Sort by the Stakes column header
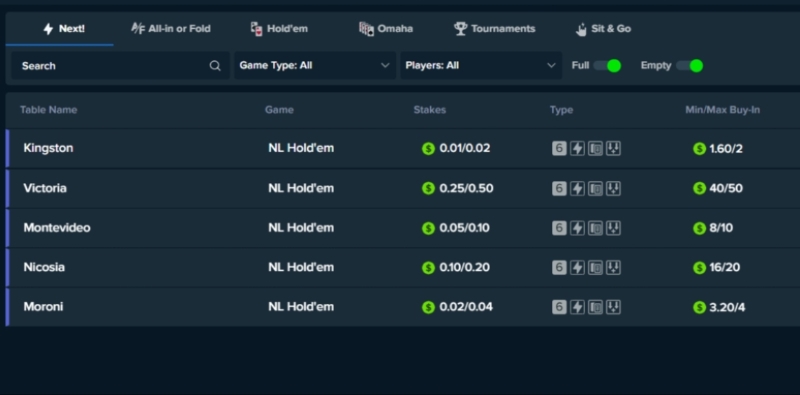The width and height of the screenshot is (800, 395). coord(430,110)
